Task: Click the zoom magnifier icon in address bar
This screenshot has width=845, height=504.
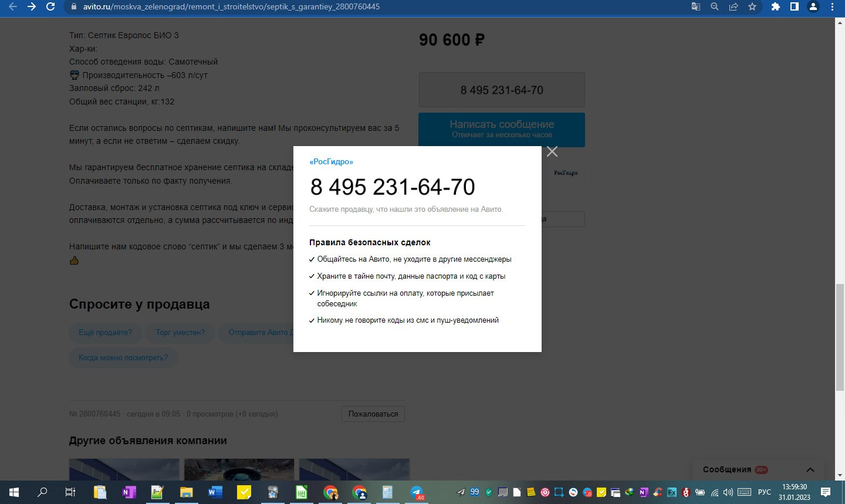Action: (715, 7)
